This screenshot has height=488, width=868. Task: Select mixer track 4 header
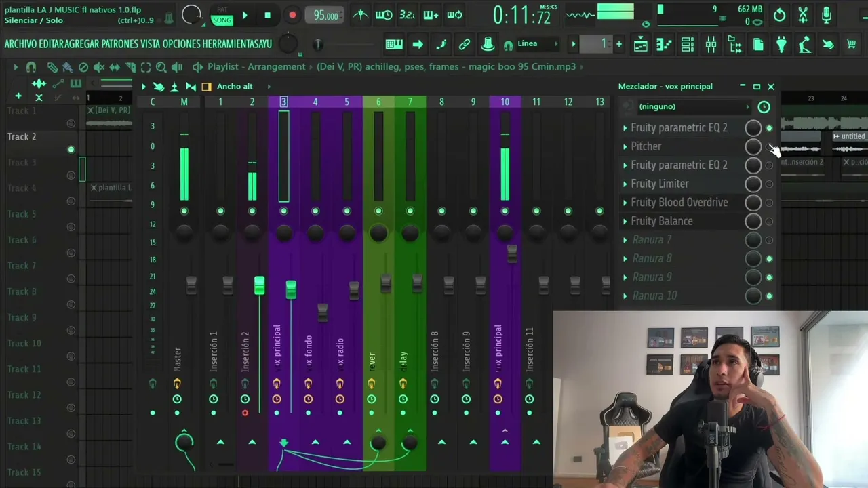tap(315, 102)
